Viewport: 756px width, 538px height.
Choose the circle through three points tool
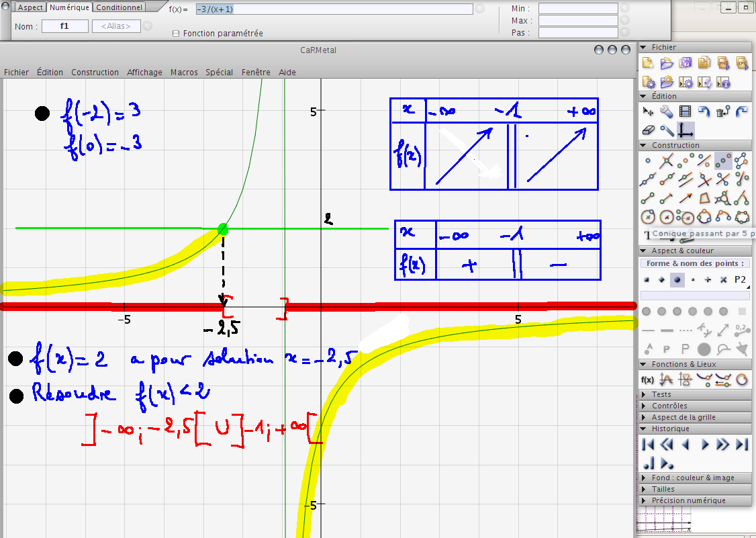704,217
